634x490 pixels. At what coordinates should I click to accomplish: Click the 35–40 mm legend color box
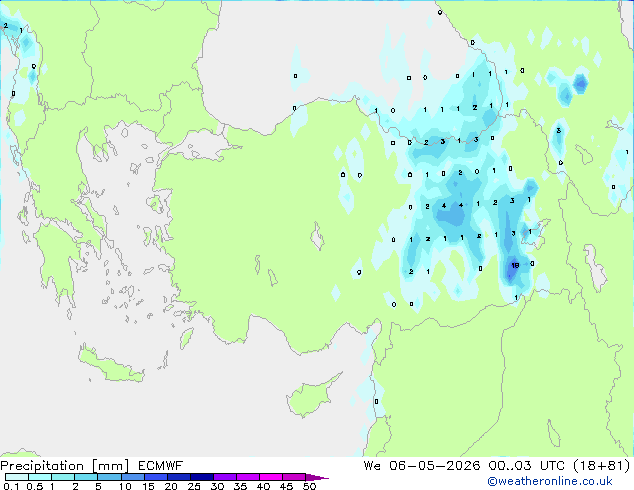pyautogui.click(x=247, y=477)
